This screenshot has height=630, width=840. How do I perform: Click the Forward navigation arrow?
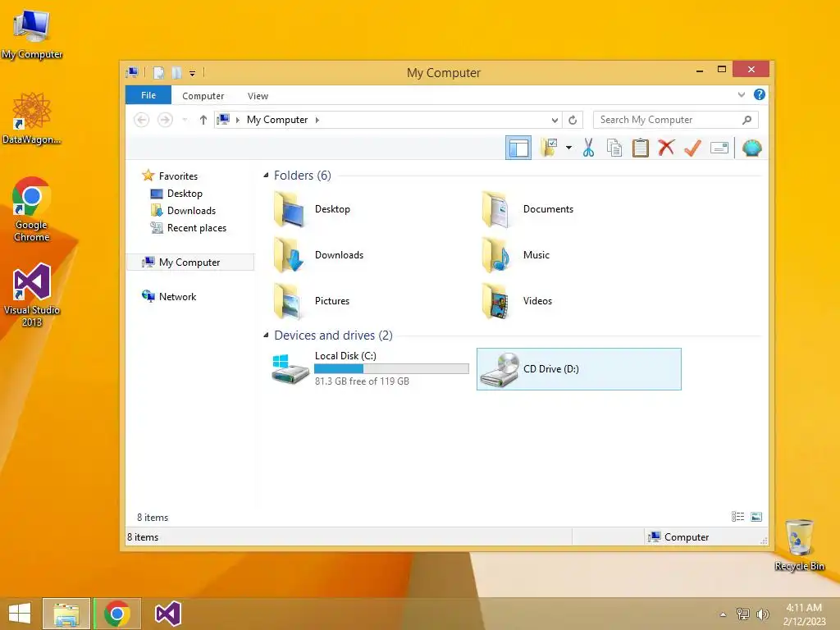pos(165,120)
